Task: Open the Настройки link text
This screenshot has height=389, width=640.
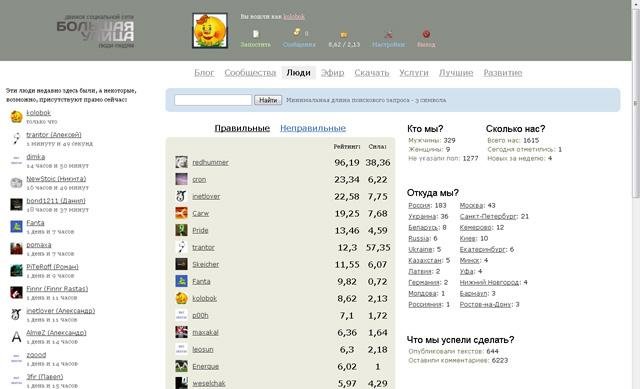Action: (389, 44)
